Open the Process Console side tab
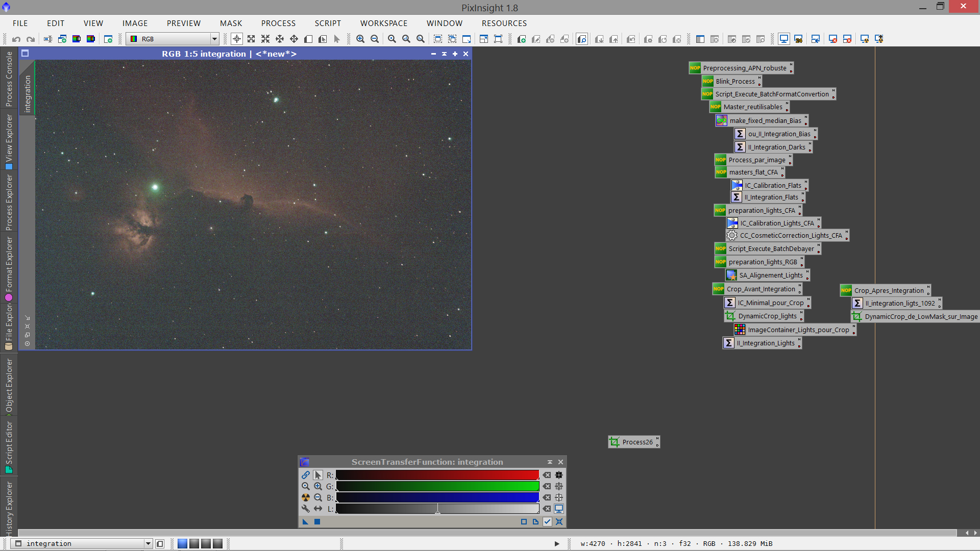The width and height of the screenshot is (980, 551). click(9, 79)
